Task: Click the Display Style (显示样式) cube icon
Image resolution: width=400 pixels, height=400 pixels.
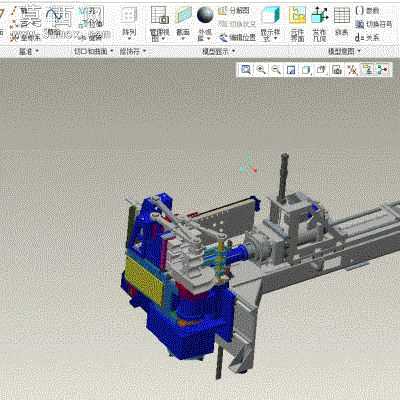Action: pos(270,15)
